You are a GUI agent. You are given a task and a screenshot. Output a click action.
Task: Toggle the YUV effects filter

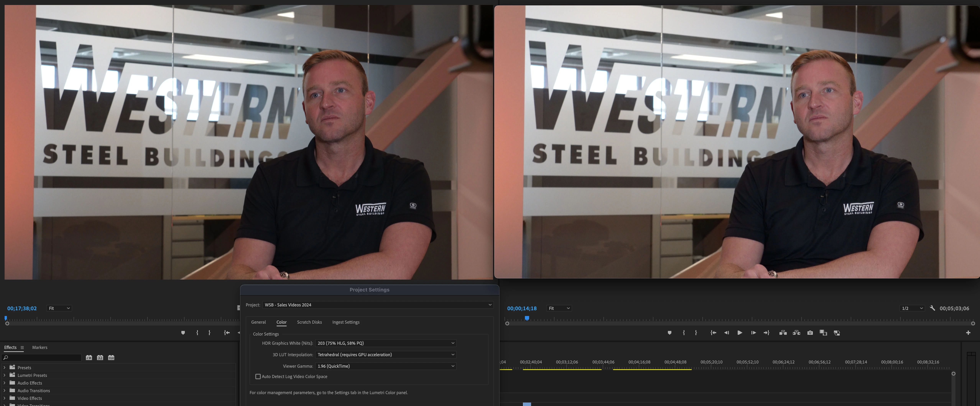click(x=111, y=357)
